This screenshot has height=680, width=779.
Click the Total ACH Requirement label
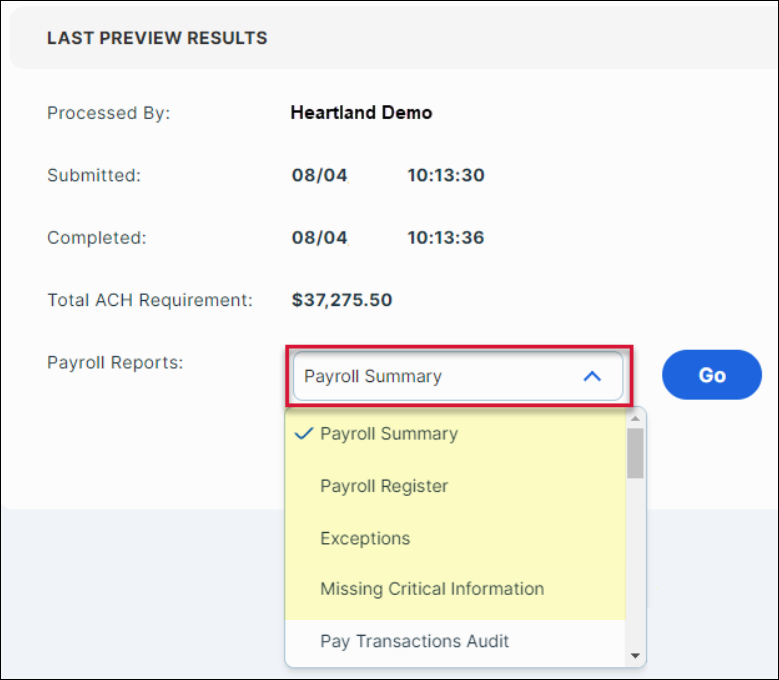pyautogui.click(x=150, y=299)
